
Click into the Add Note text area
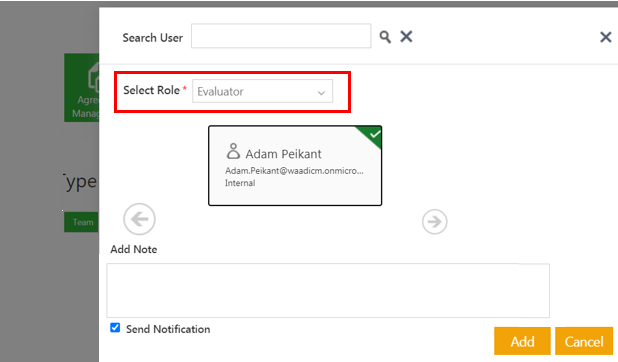point(328,290)
